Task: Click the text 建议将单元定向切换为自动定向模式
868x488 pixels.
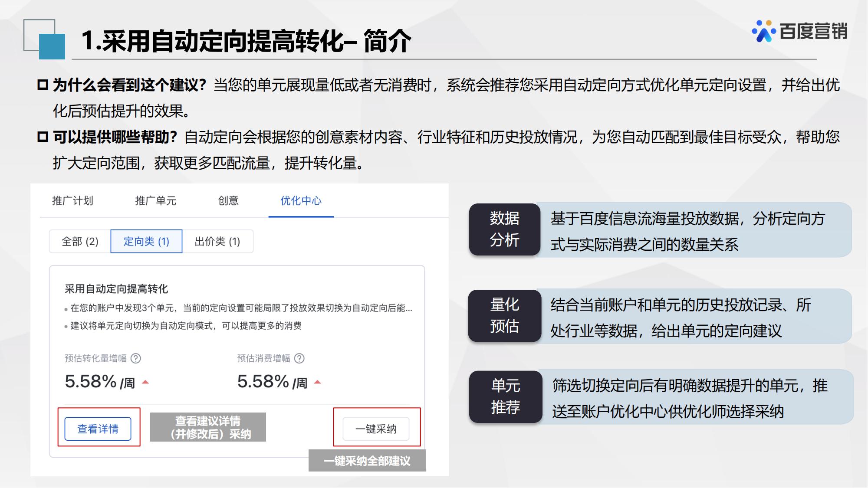Action: pos(143,326)
